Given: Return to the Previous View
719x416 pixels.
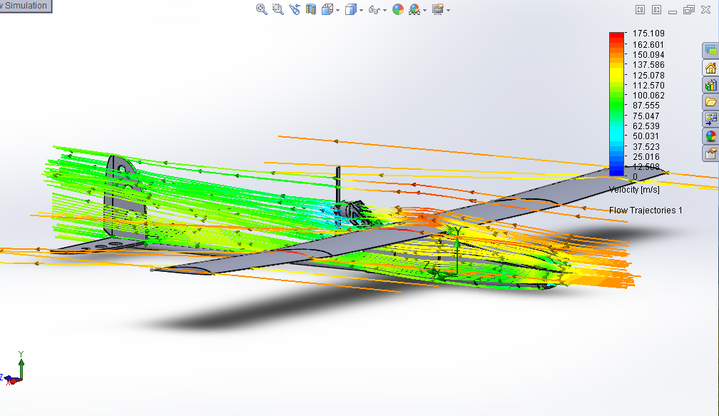Looking at the screenshot, I should tap(294, 9).
